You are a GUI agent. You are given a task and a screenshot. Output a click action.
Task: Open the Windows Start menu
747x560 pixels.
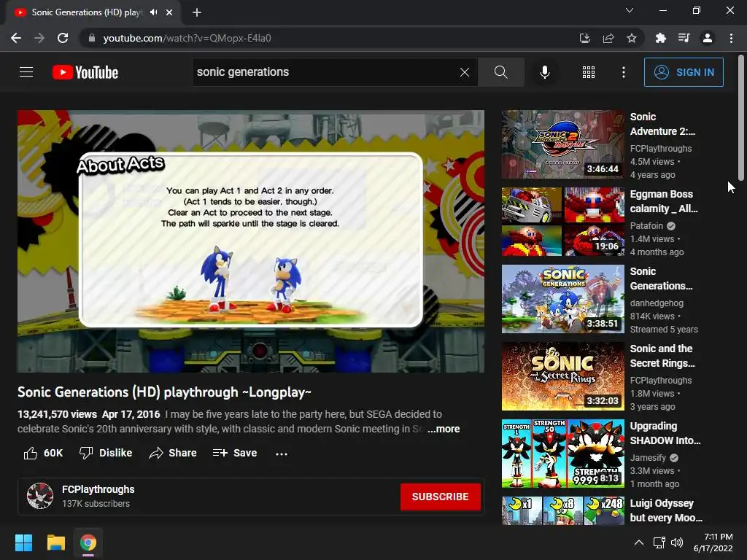click(23, 542)
